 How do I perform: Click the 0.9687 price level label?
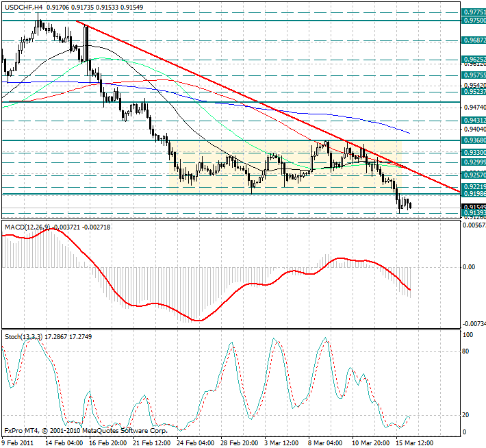coord(474,40)
